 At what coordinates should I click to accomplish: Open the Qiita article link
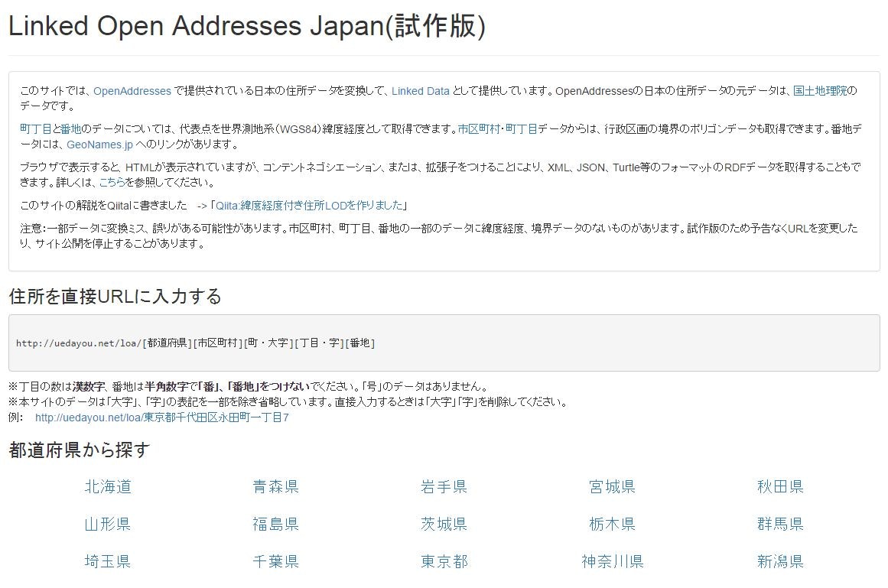pyautogui.click(x=309, y=206)
